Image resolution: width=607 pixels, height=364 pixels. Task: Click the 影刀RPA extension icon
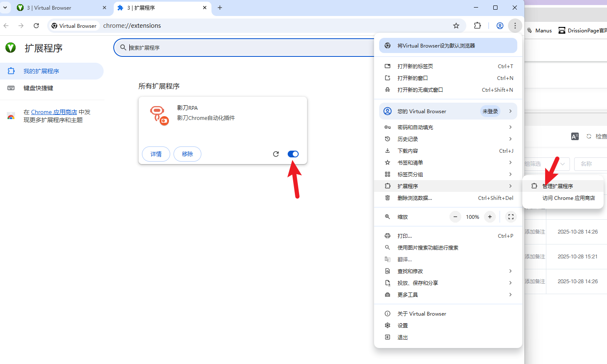point(159,115)
